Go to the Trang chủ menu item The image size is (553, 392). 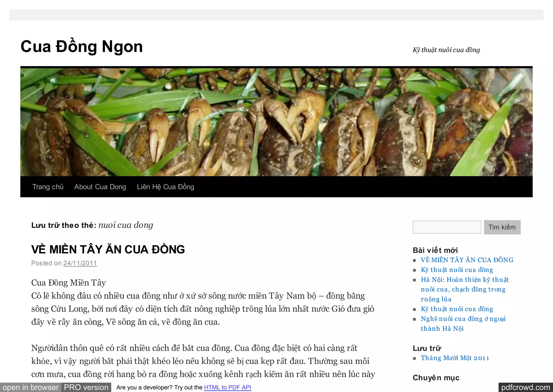pos(48,187)
